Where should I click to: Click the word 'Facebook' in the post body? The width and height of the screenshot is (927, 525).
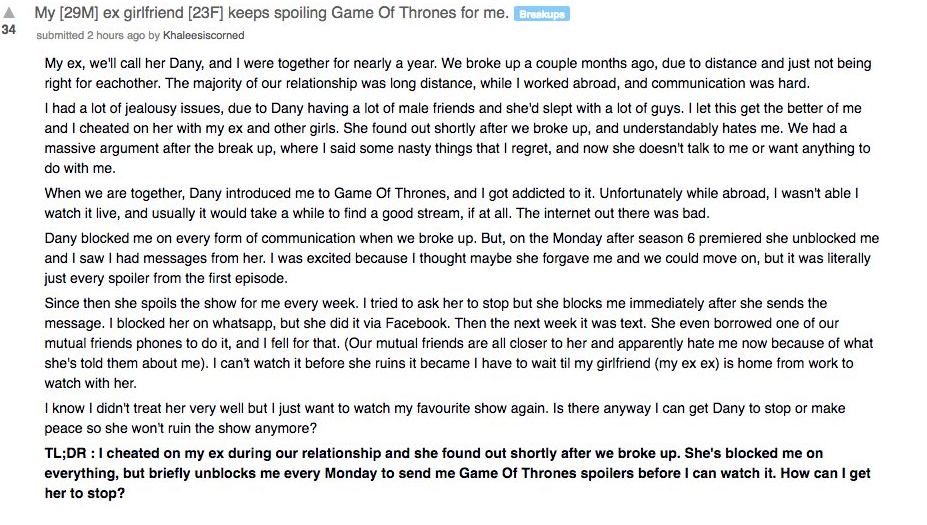click(417, 323)
